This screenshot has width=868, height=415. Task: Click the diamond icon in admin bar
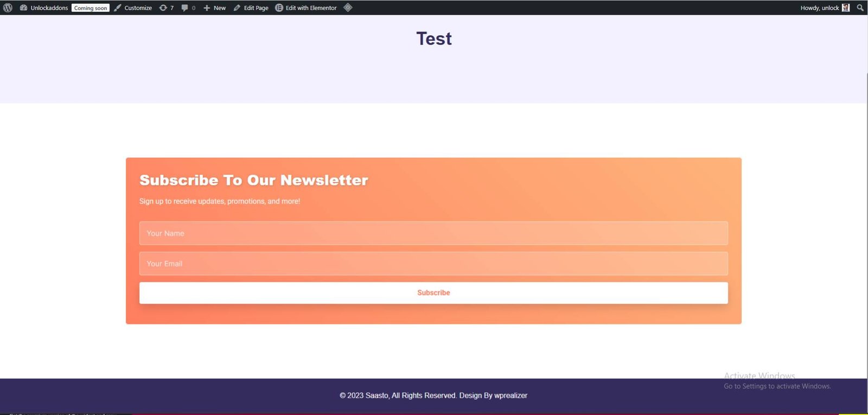pyautogui.click(x=348, y=8)
